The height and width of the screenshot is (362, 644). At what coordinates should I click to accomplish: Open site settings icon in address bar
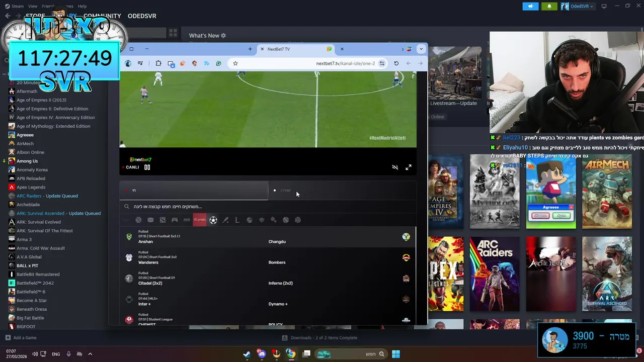pos(382,63)
